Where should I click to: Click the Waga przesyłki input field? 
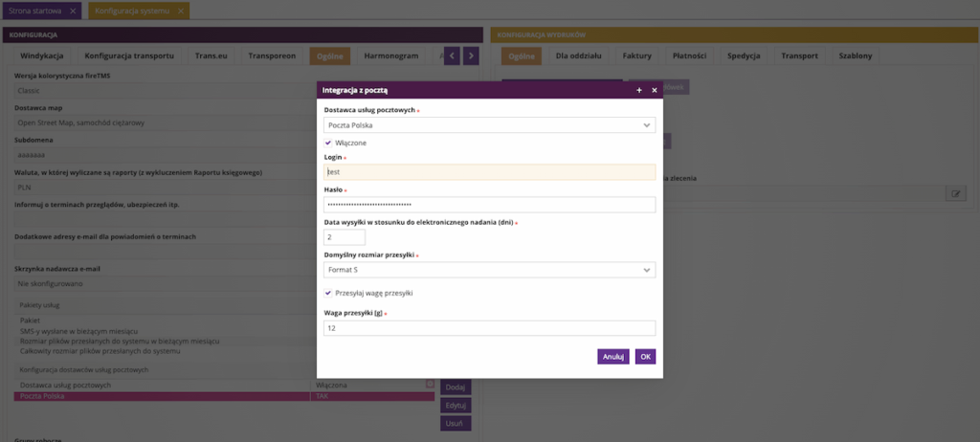pos(489,327)
